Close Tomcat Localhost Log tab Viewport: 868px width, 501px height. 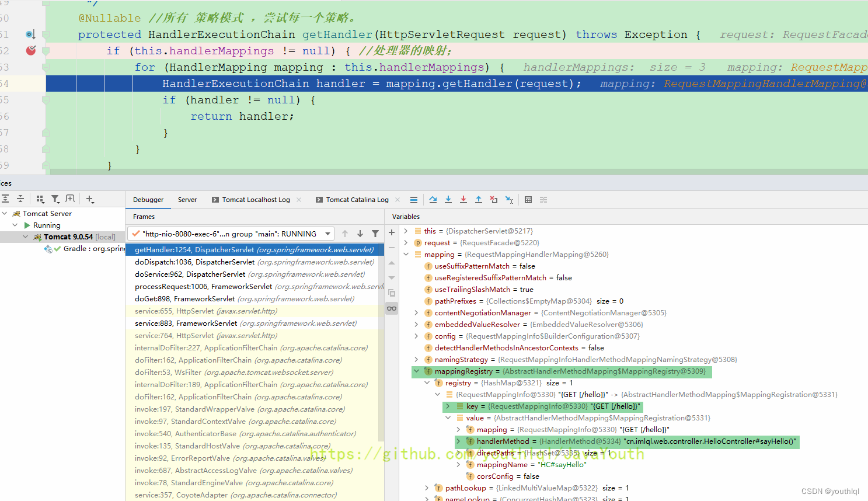299,200
